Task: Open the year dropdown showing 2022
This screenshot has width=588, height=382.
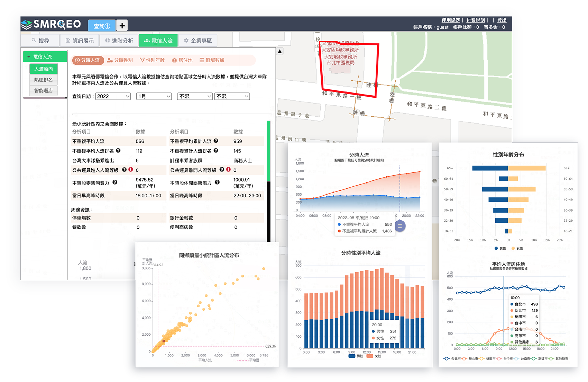Action: pyautogui.click(x=113, y=96)
